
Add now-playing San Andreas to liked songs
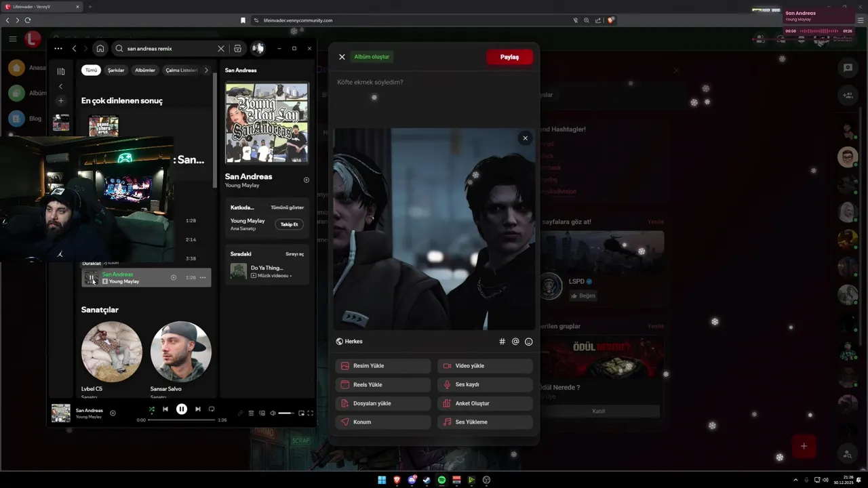click(113, 413)
